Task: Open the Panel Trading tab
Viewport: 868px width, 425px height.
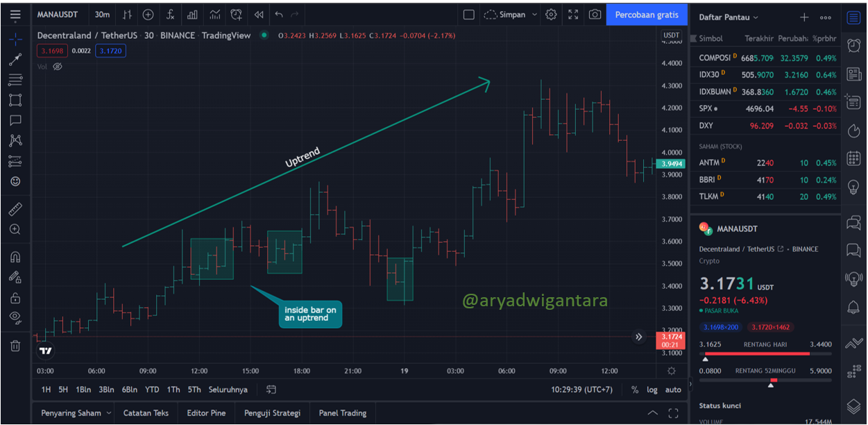Action: click(343, 413)
